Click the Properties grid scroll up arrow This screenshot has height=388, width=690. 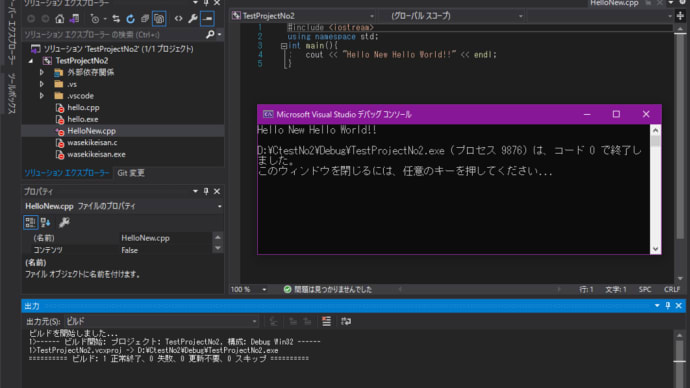218,238
